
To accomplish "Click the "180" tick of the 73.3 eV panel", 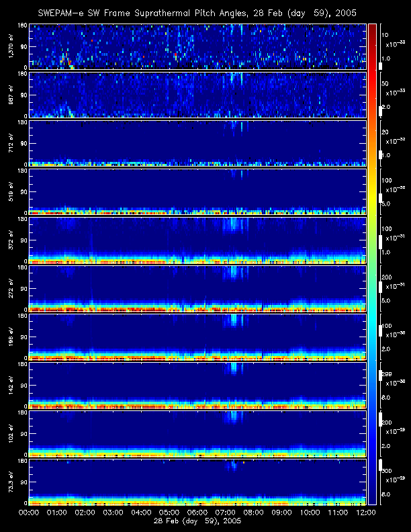I will click(x=22, y=461).
